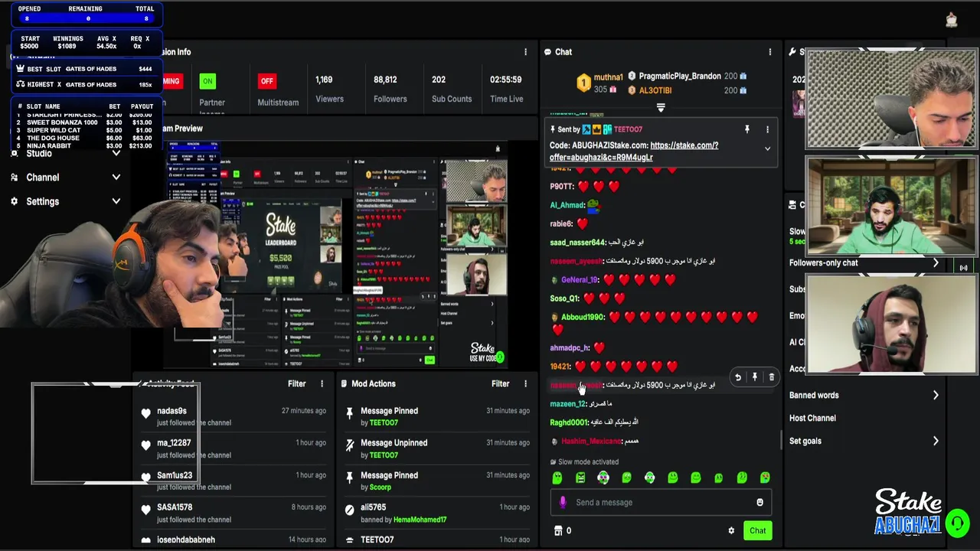Click the 202 Sub Counts stat
The height and width of the screenshot is (551, 980).
point(452,89)
